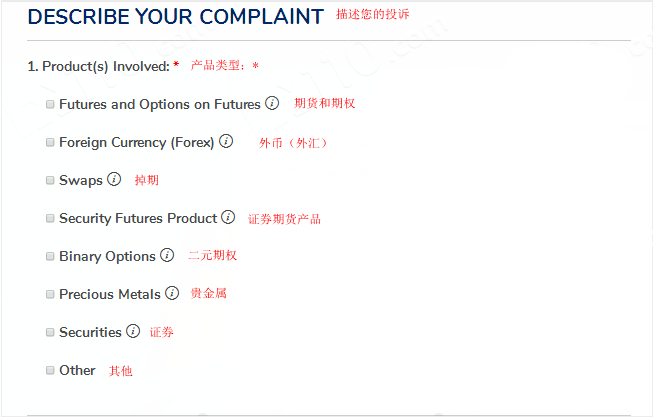Enable the Swaps checkbox

click(x=50, y=180)
